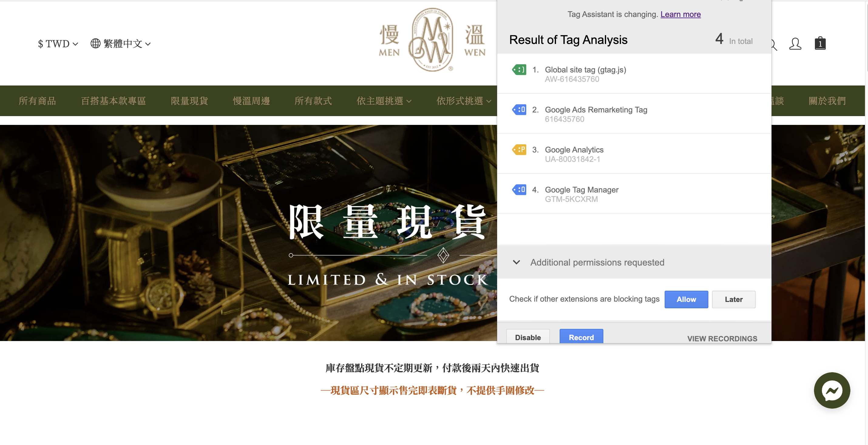Click the blue Google Ads Remarketing tag icon
The height and width of the screenshot is (445, 868).
click(x=519, y=109)
